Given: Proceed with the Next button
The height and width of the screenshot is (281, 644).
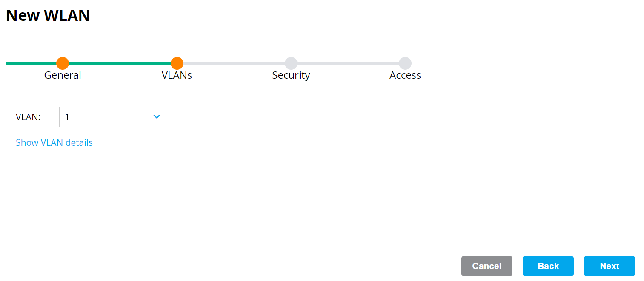Looking at the screenshot, I should (x=609, y=266).
